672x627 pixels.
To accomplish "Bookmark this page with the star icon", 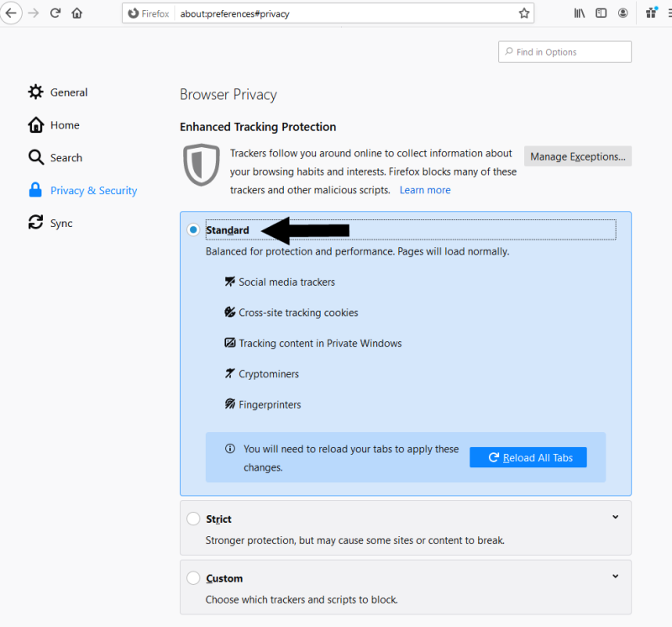I will 523,13.
